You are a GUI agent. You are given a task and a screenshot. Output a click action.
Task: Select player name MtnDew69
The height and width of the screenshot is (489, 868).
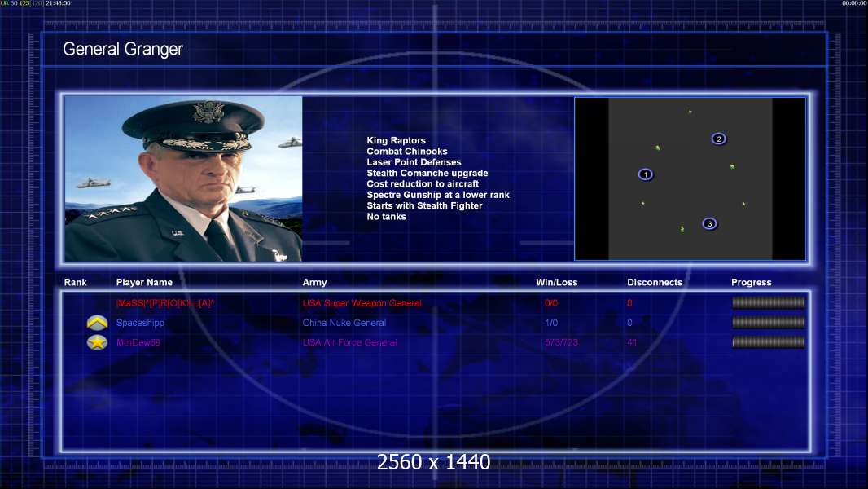(x=138, y=343)
